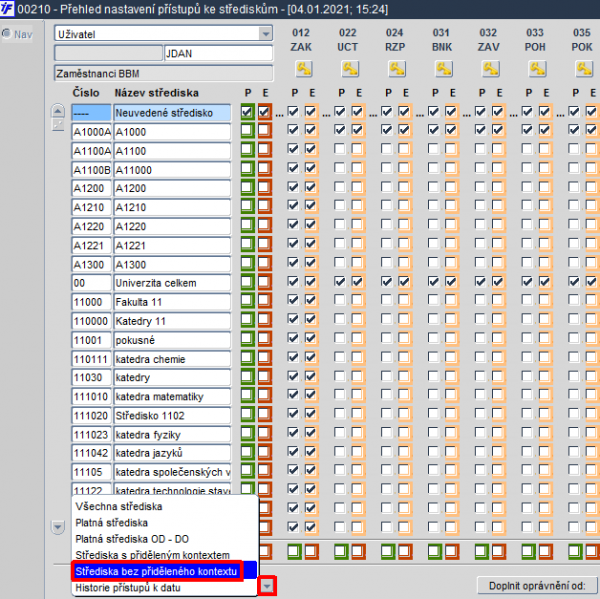Select Střediska s přiděleným kontextem
The height and width of the screenshot is (599, 600).
tap(165, 555)
